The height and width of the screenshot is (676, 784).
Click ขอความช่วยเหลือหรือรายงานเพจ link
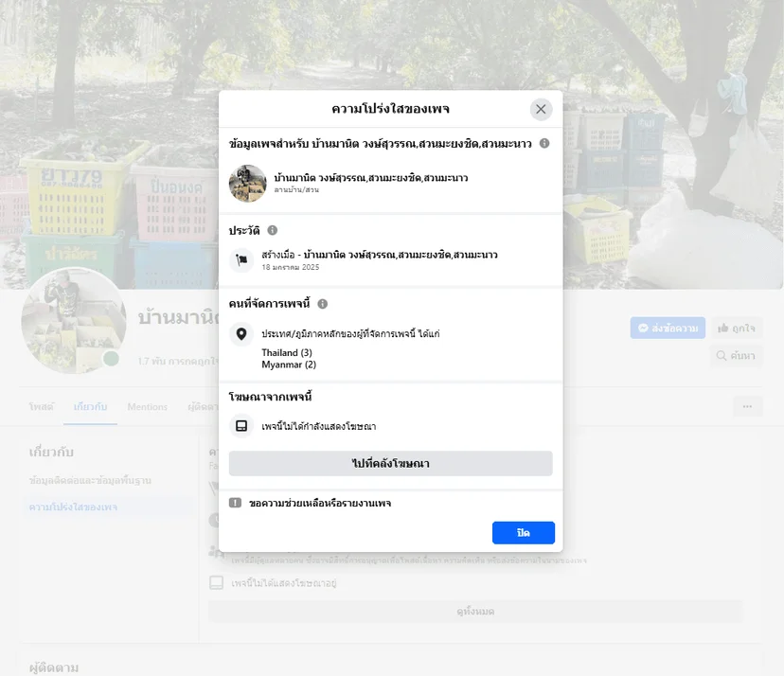click(320, 503)
